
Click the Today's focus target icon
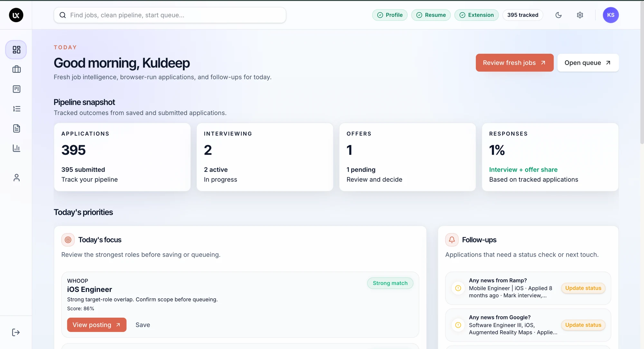point(68,240)
